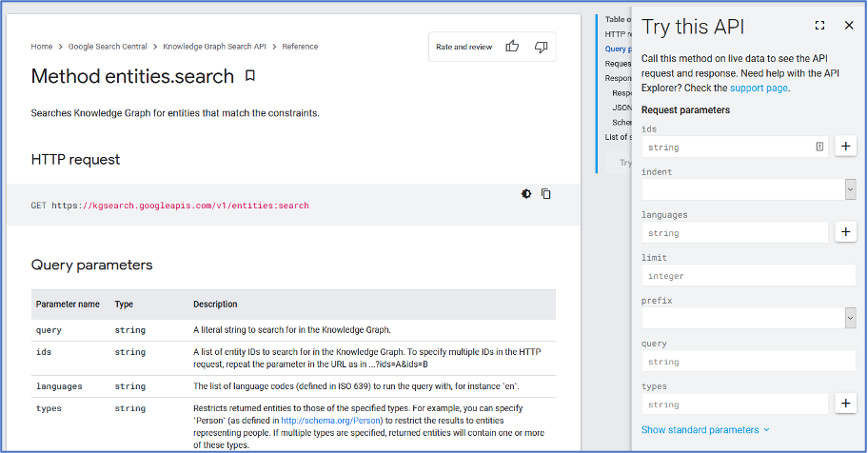Go to Home breadcrumb
Viewport: 868px width, 453px height.
click(42, 47)
